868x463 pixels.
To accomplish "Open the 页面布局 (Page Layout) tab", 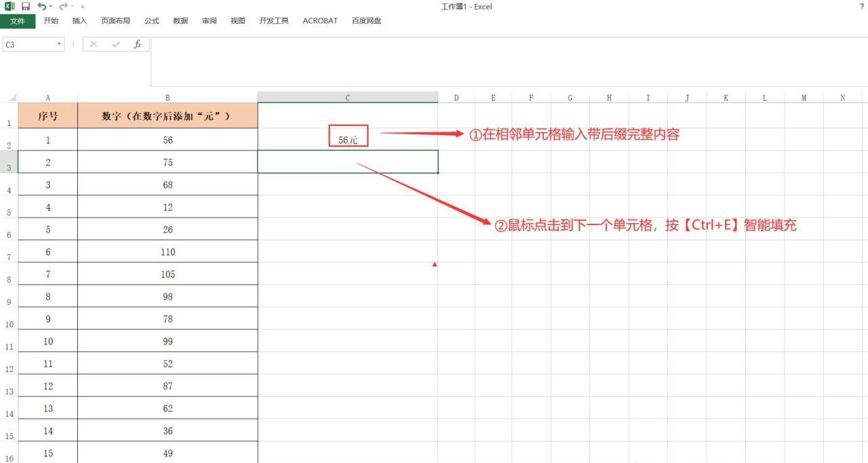I will click(116, 21).
